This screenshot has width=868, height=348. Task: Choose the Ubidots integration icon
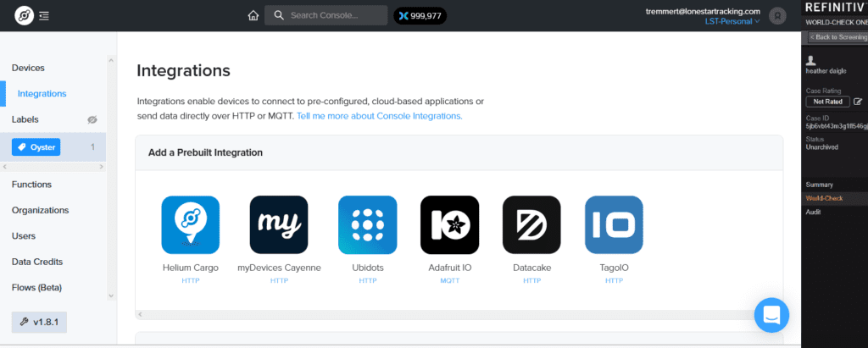pyautogui.click(x=368, y=224)
